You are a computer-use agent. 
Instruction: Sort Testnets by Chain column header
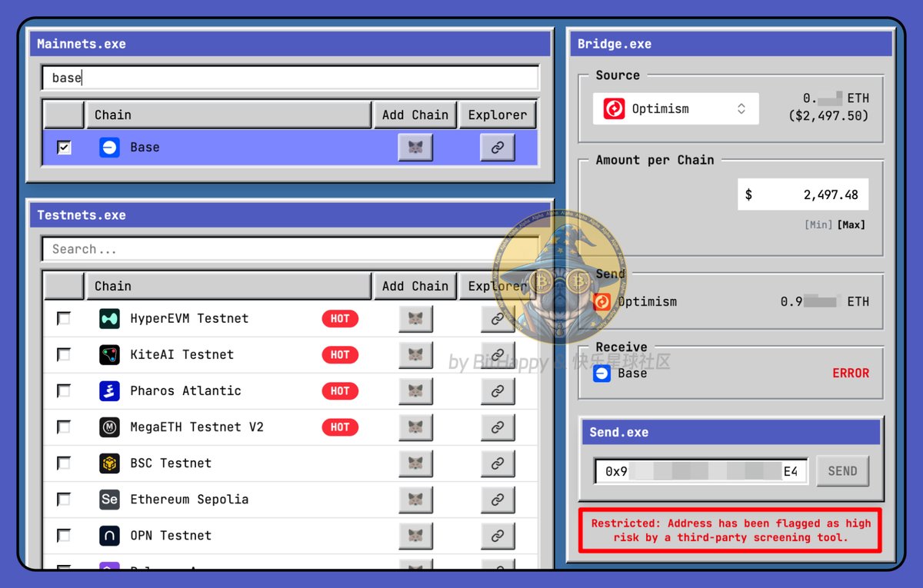pos(228,286)
